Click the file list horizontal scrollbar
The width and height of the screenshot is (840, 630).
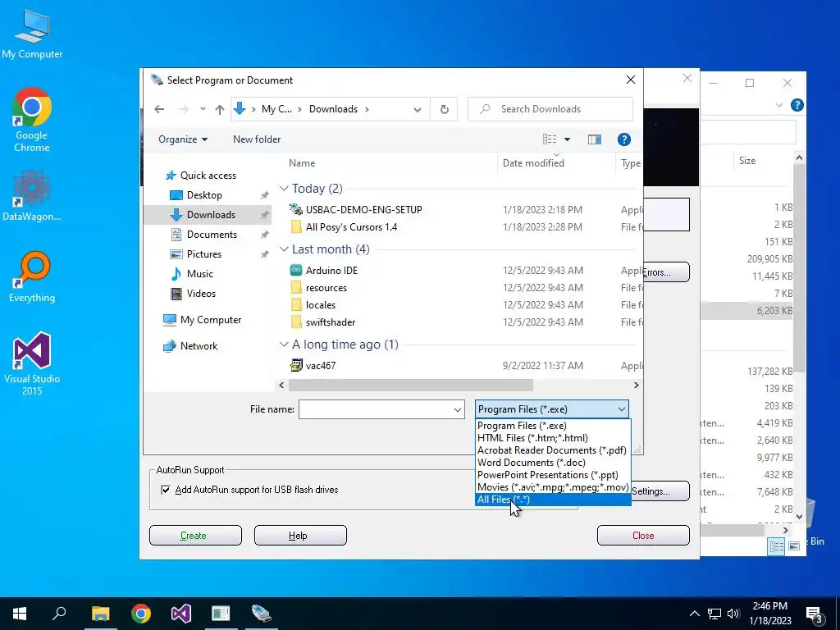410,386
